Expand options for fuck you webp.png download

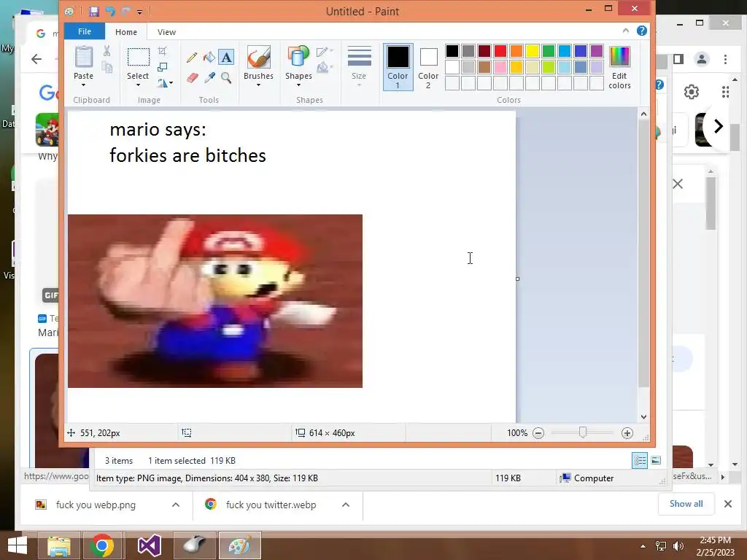point(176,505)
